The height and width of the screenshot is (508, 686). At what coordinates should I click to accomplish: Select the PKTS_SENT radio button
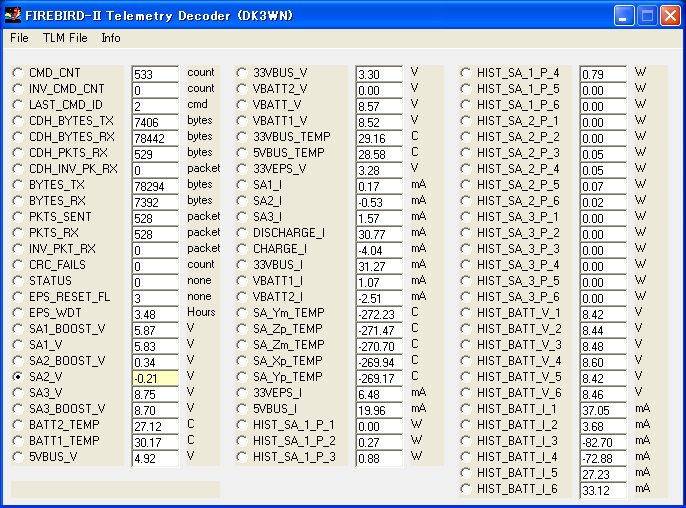(18, 217)
